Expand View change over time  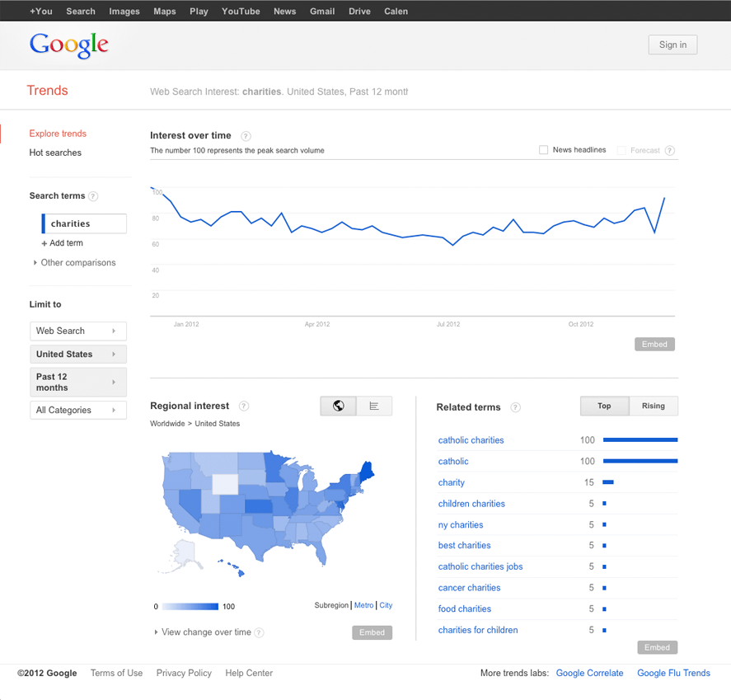[204, 632]
